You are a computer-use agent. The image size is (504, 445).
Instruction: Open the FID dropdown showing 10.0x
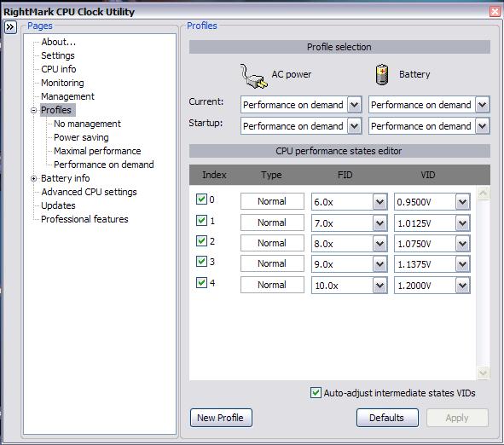tap(379, 285)
